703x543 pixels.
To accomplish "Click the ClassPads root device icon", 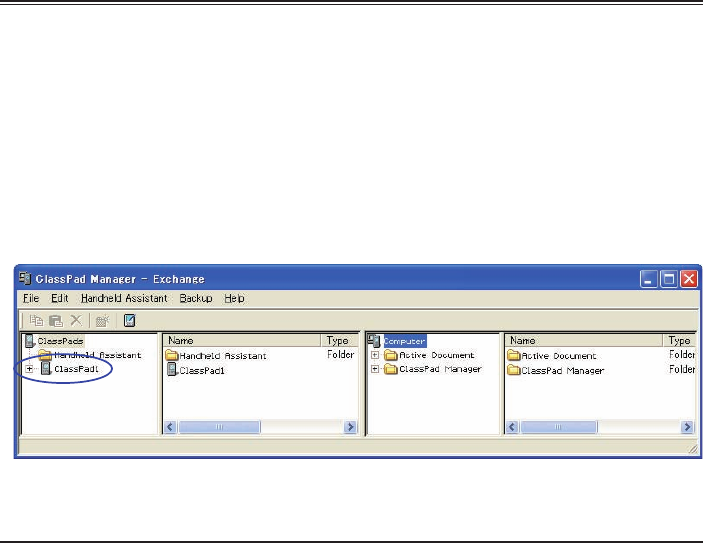I will [30, 341].
